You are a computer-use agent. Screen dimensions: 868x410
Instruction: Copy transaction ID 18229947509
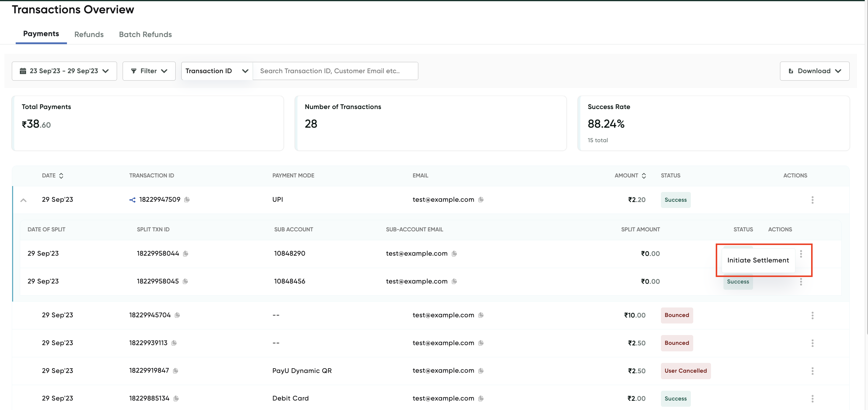point(187,199)
